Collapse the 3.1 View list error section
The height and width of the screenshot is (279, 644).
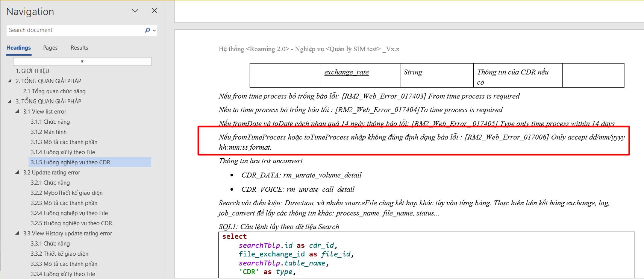point(17,111)
